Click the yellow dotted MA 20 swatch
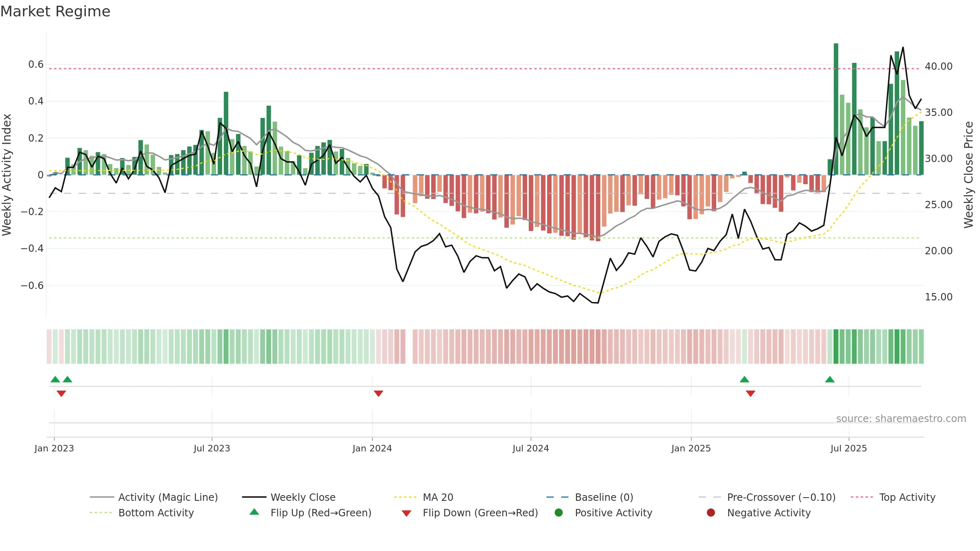 pyautogui.click(x=405, y=497)
